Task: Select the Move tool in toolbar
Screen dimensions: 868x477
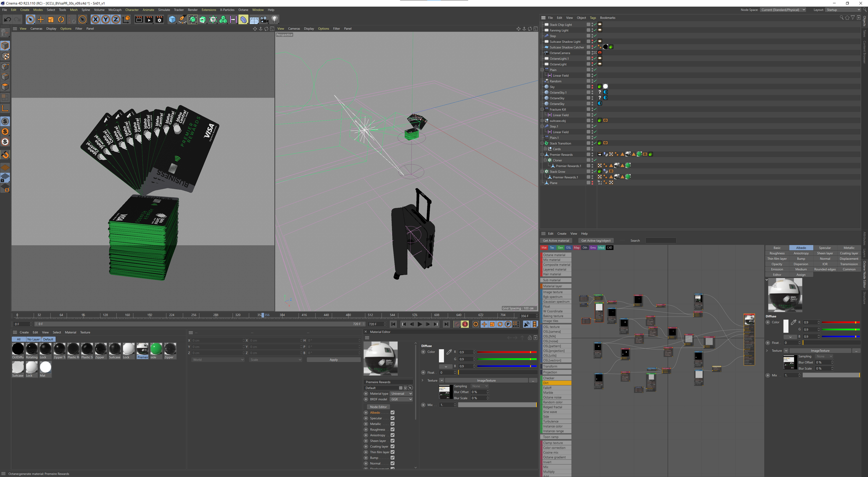Action: tap(41, 19)
